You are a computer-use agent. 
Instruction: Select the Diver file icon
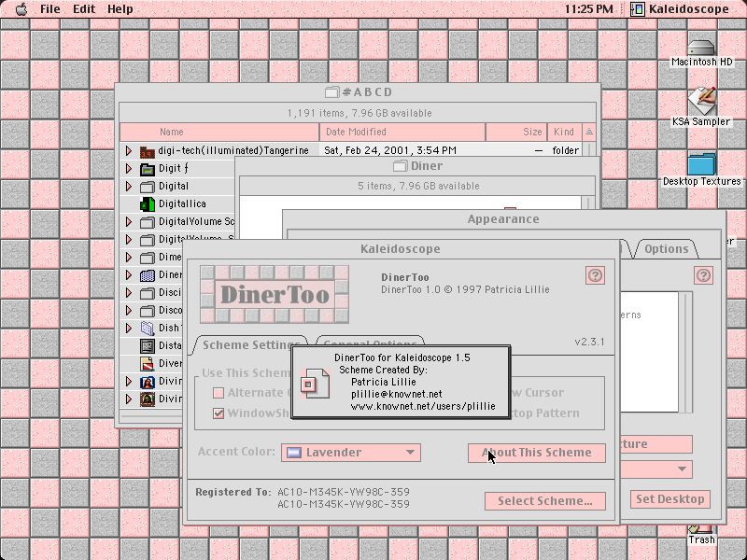[x=148, y=364]
